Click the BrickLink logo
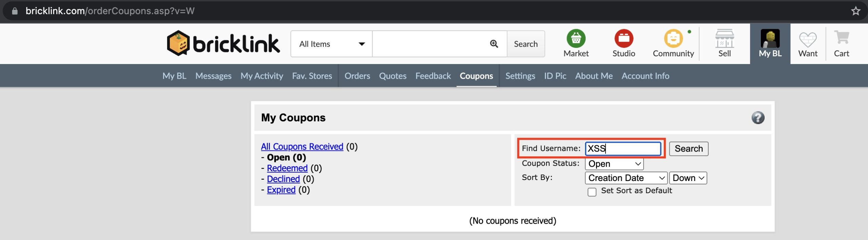 coord(223,43)
